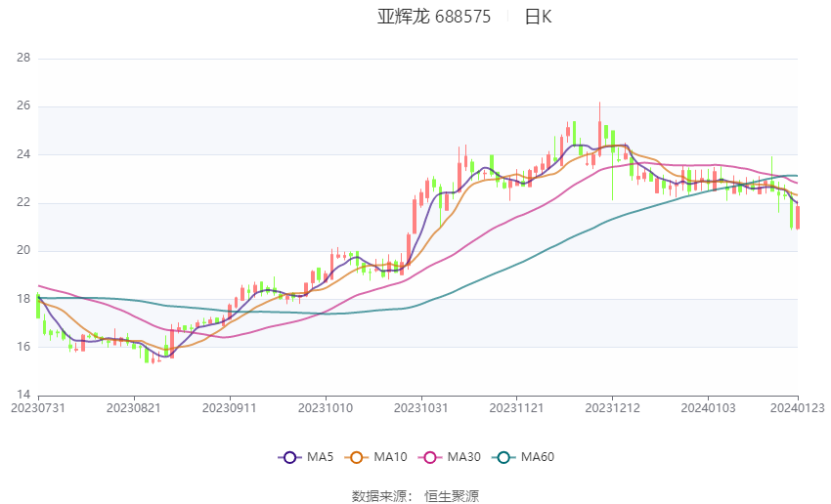
Task: Toggle the MA5 legend marker icon
Action: pos(290,457)
